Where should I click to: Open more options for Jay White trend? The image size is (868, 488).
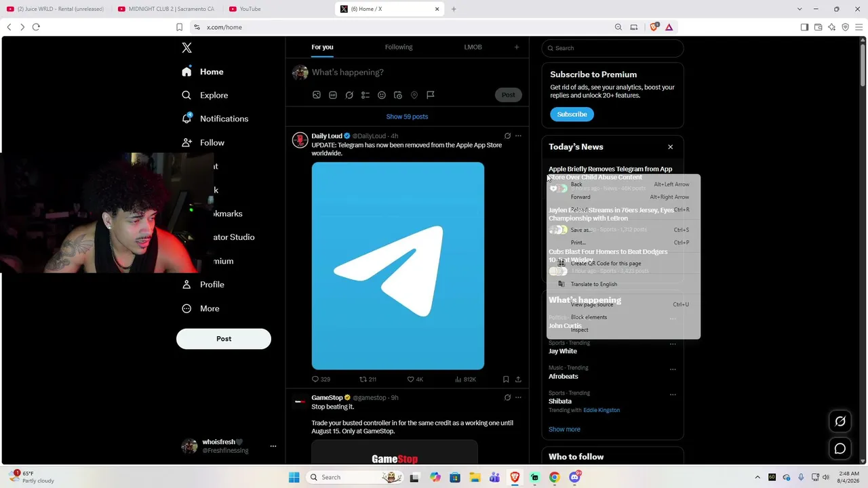coord(673,344)
